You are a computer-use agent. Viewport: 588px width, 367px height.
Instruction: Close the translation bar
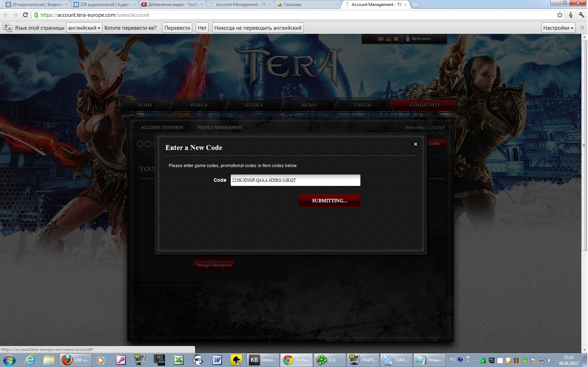(582, 28)
